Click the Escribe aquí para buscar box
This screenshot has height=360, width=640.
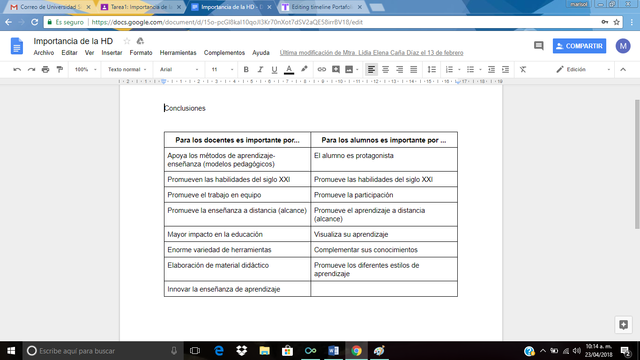coord(102,351)
